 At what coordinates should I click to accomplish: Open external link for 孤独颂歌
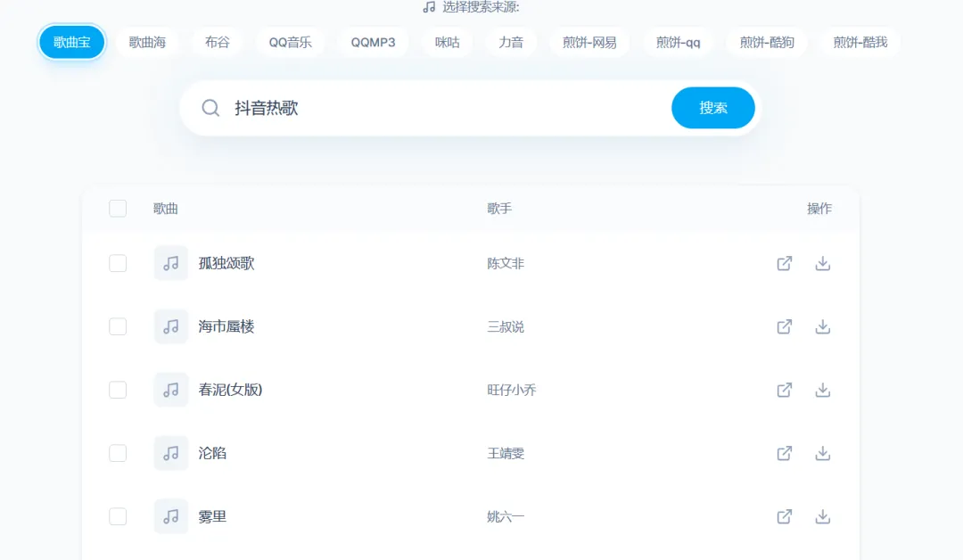pos(785,263)
